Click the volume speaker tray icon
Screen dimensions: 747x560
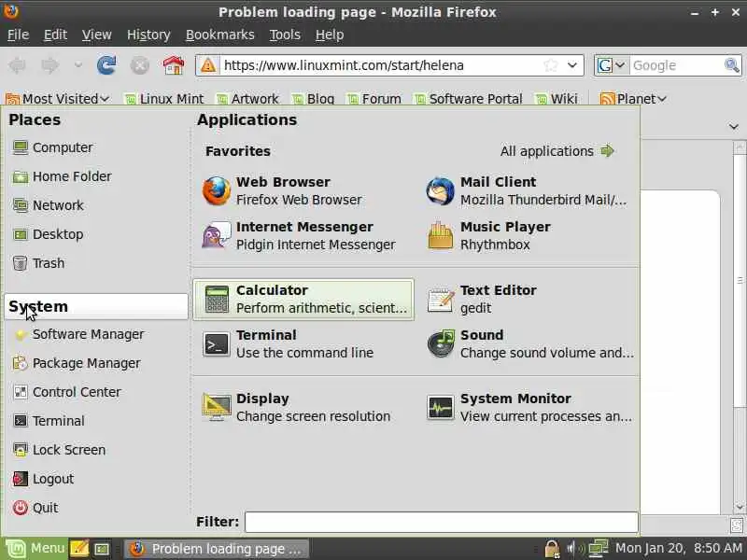(574, 549)
